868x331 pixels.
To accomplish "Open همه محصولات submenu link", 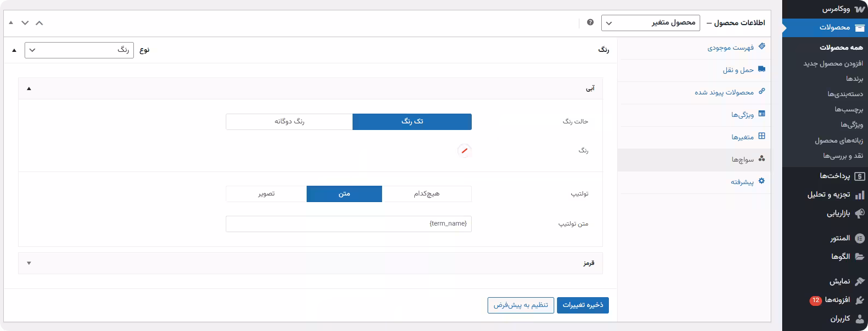I will click(841, 48).
